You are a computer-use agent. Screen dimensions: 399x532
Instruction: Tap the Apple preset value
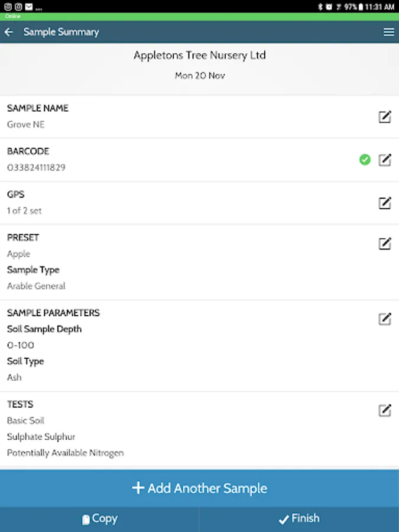[x=18, y=254]
